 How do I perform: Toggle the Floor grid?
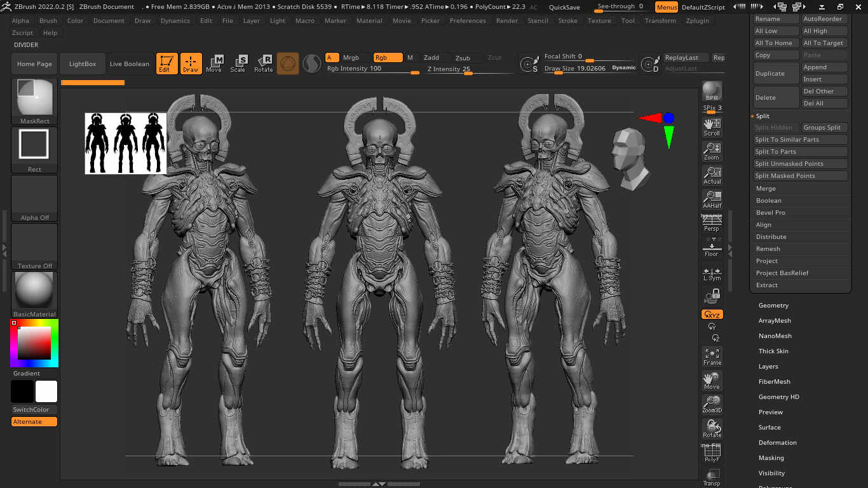(712, 248)
